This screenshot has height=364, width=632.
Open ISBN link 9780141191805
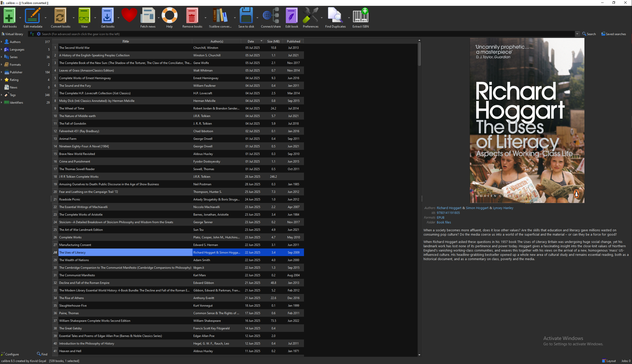point(448,213)
